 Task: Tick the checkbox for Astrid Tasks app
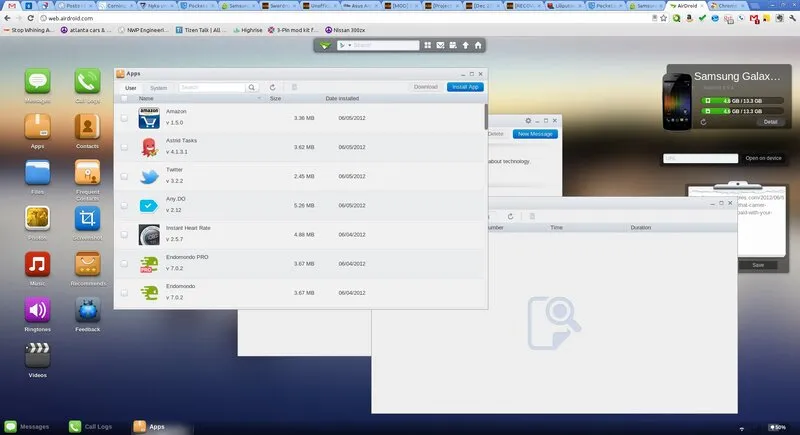[x=124, y=147]
